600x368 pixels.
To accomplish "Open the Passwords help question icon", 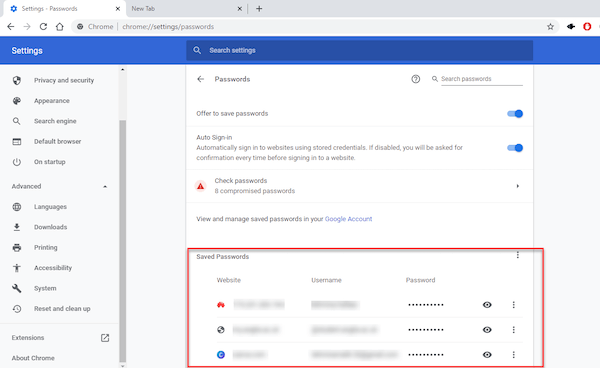I will 416,79.
